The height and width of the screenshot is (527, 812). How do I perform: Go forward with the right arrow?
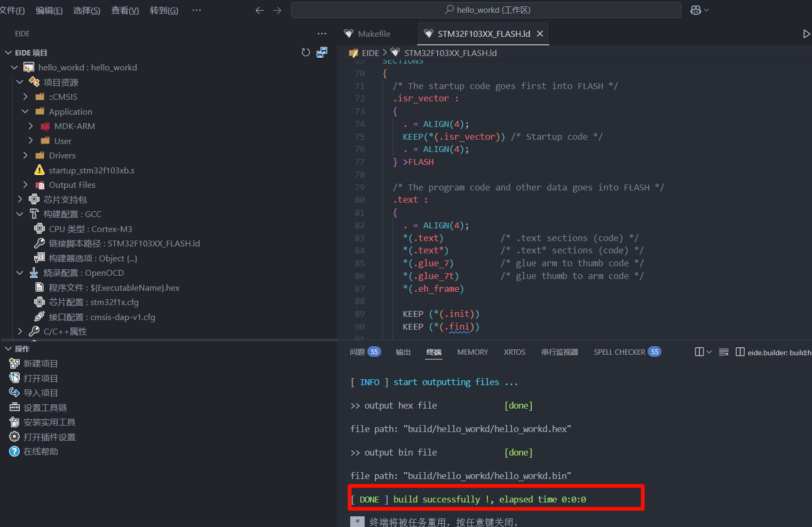[x=277, y=10]
